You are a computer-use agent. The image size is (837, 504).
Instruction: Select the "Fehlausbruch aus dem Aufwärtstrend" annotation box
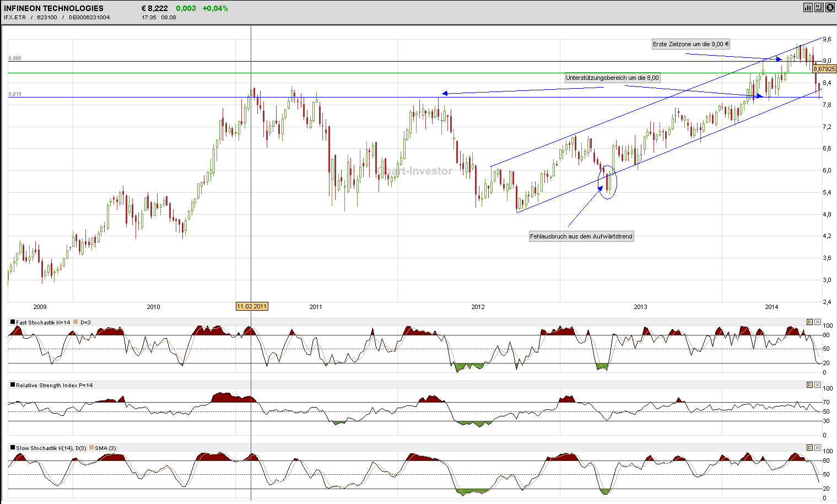click(x=581, y=236)
